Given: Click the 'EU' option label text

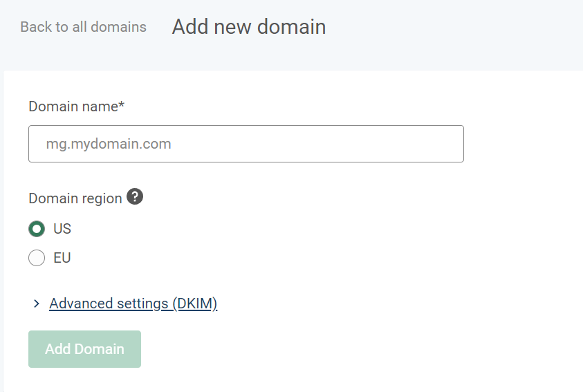Looking at the screenshot, I should (62, 259).
